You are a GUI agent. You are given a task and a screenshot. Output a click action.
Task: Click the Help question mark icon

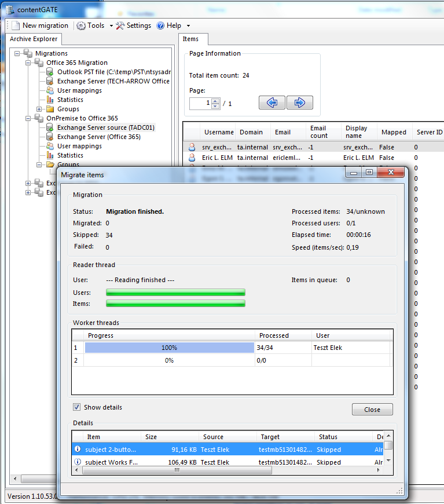tap(160, 25)
